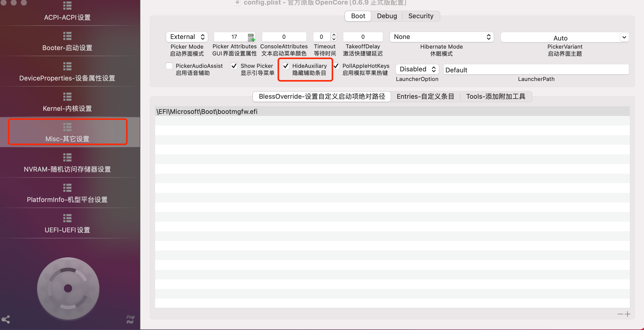Click the round gear dial in the sidebar
Image resolution: width=644 pixels, height=330 pixels.
(x=68, y=288)
